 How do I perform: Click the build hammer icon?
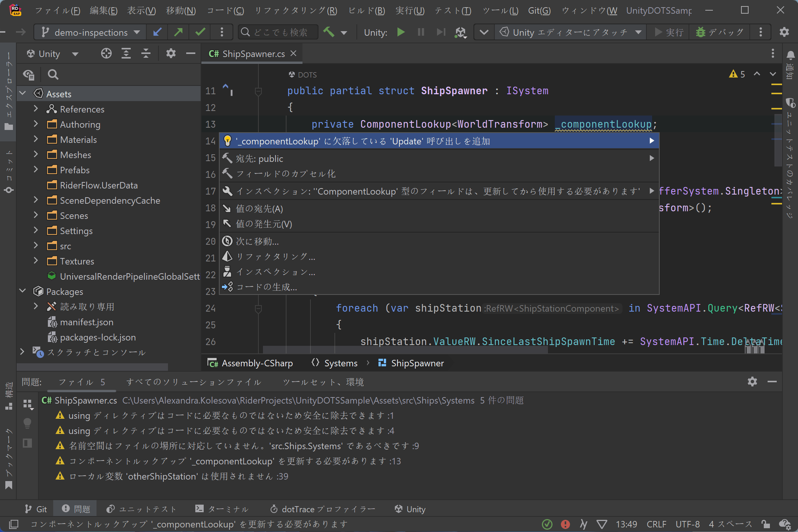[329, 32]
